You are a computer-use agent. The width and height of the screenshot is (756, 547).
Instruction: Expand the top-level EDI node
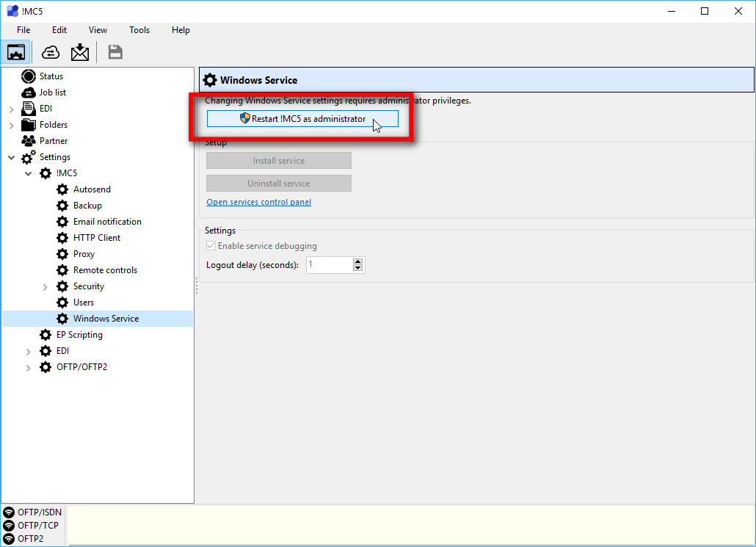click(12, 109)
